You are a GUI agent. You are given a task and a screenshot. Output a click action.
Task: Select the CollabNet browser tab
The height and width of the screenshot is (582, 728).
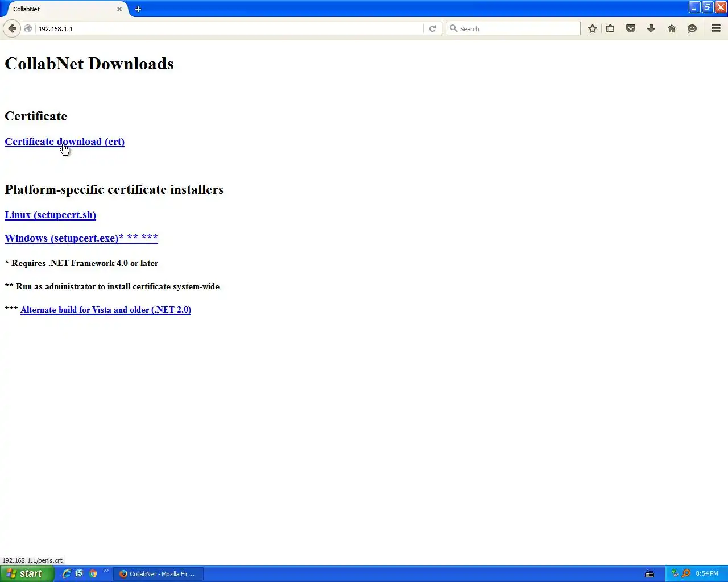tap(64, 9)
